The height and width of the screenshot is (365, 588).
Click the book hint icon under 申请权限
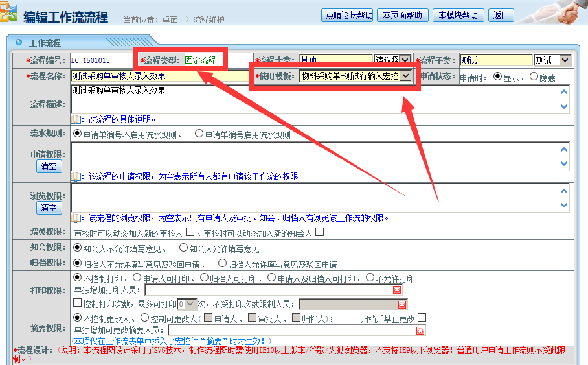(76, 176)
